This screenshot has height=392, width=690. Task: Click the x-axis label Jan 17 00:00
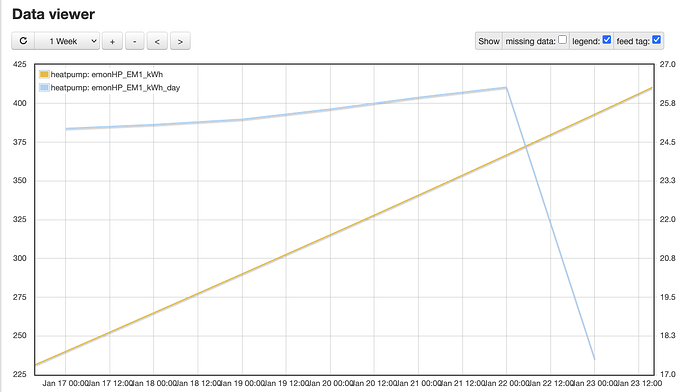click(66, 383)
